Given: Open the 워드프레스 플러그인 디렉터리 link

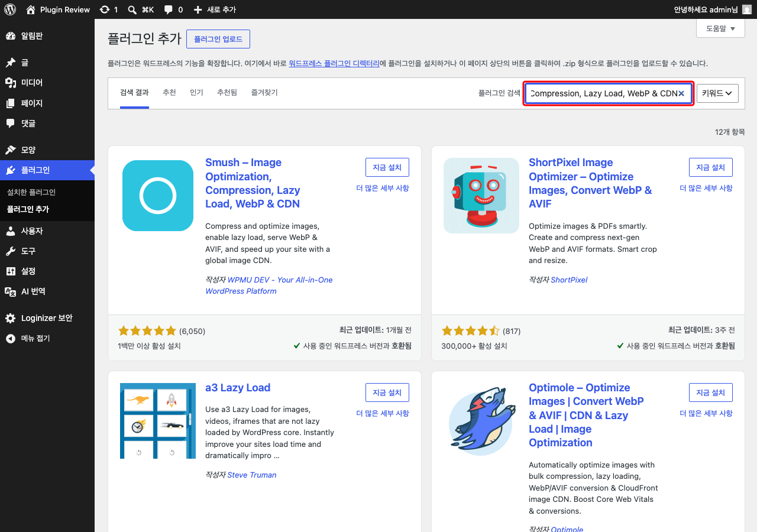Looking at the screenshot, I should click(x=334, y=63).
